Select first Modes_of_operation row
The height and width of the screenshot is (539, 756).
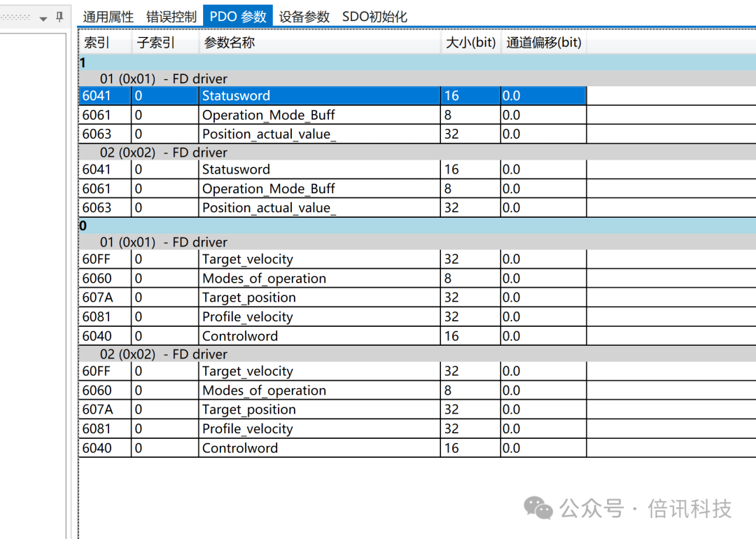pyautogui.click(x=332, y=278)
